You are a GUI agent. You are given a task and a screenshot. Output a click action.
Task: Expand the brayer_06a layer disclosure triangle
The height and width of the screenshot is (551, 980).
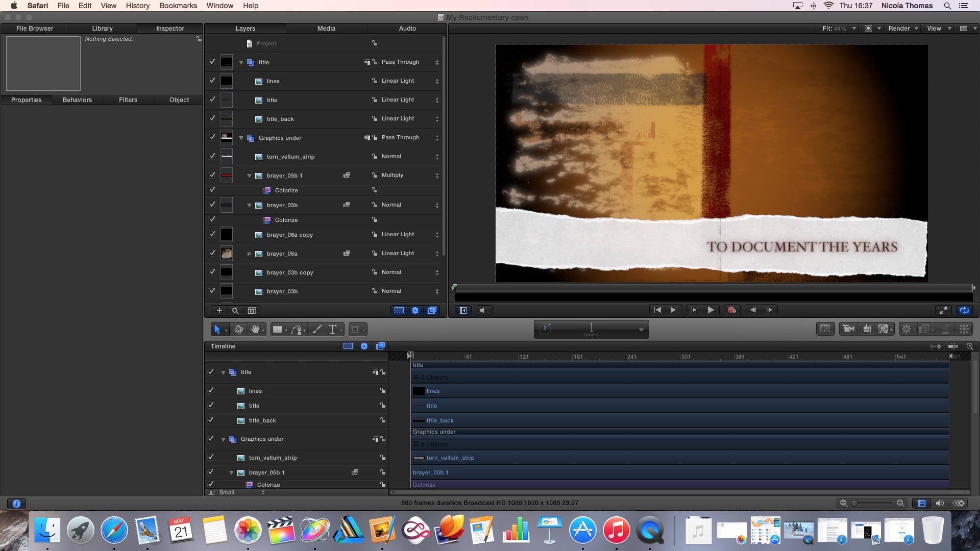pyautogui.click(x=249, y=254)
